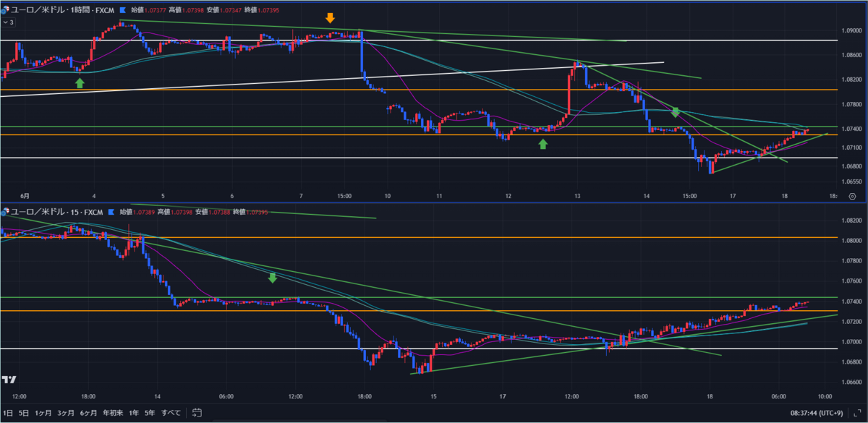
Task: Click the currency pair icon on upper chart title
Action: 6,10
